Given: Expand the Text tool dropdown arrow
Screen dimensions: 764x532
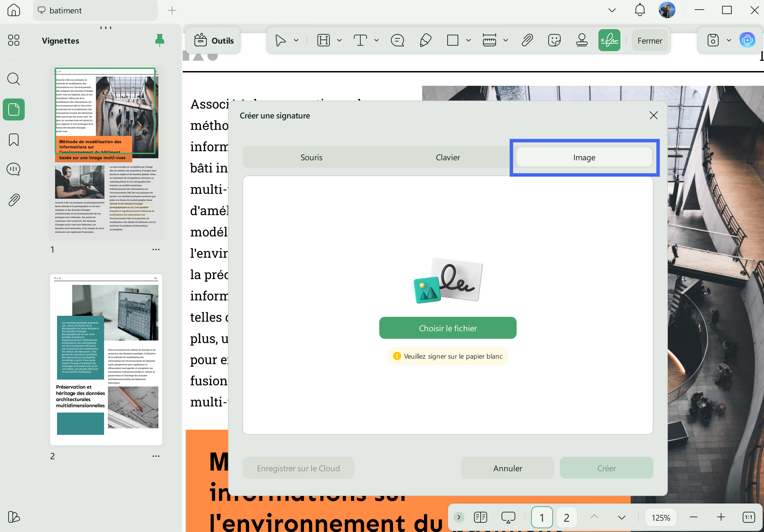Looking at the screenshot, I should (377, 41).
